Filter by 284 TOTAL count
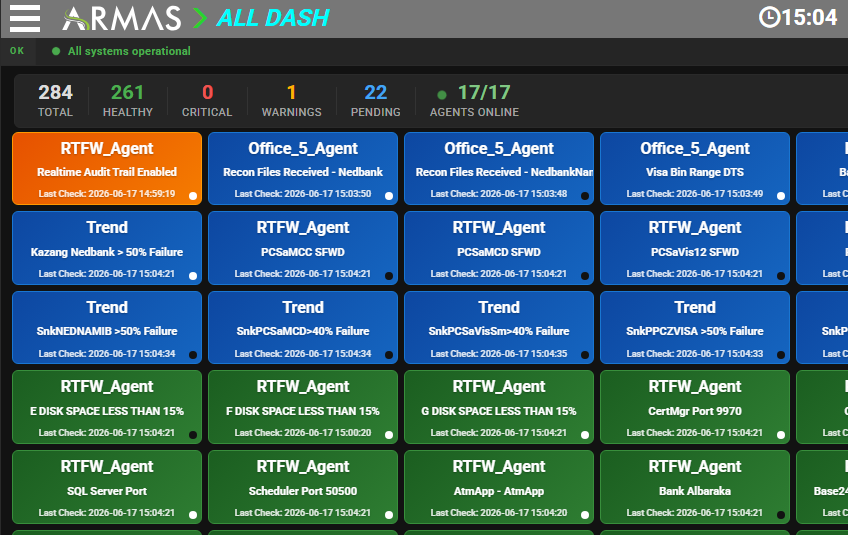Image resolution: width=848 pixels, height=535 pixels. click(x=55, y=100)
